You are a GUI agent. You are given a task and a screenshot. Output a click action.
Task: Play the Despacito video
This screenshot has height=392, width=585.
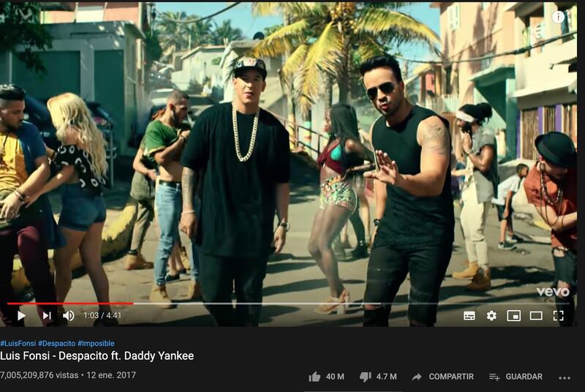tap(21, 315)
